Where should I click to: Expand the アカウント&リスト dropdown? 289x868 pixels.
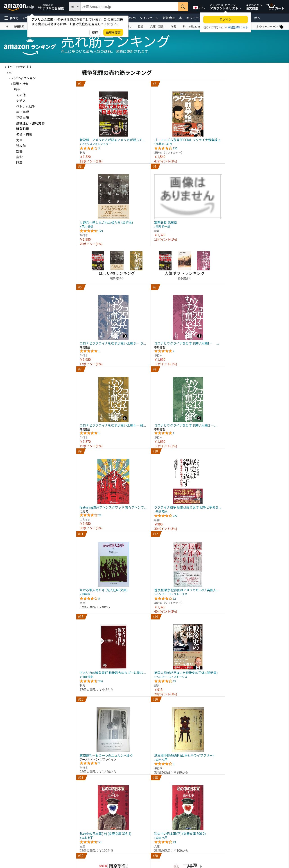coord(225,8)
